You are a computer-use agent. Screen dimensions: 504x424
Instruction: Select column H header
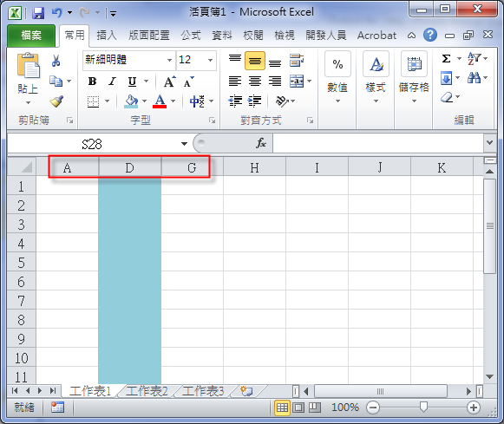click(x=254, y=167)
